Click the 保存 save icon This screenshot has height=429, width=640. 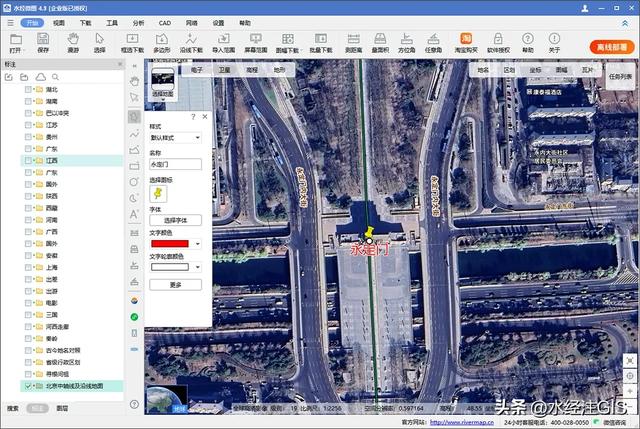pyautogui.click(x=43, y=39)
